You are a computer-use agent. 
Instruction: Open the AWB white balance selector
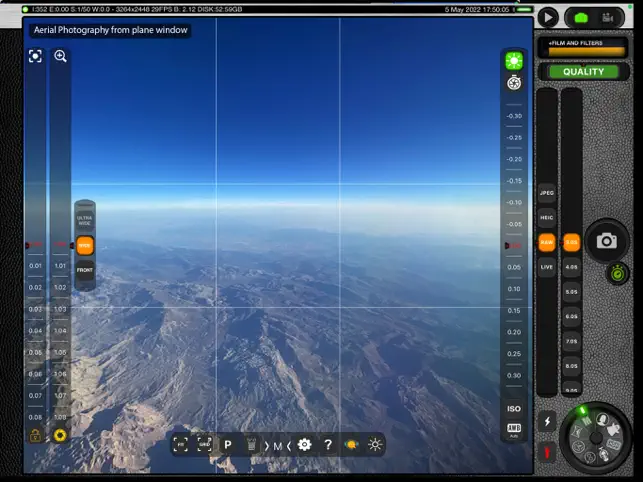514,429
